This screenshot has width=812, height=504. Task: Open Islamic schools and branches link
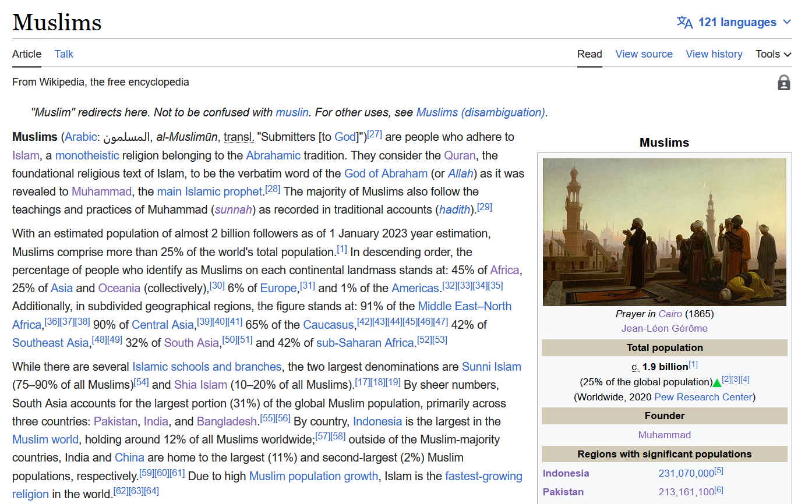pos(207,367)
